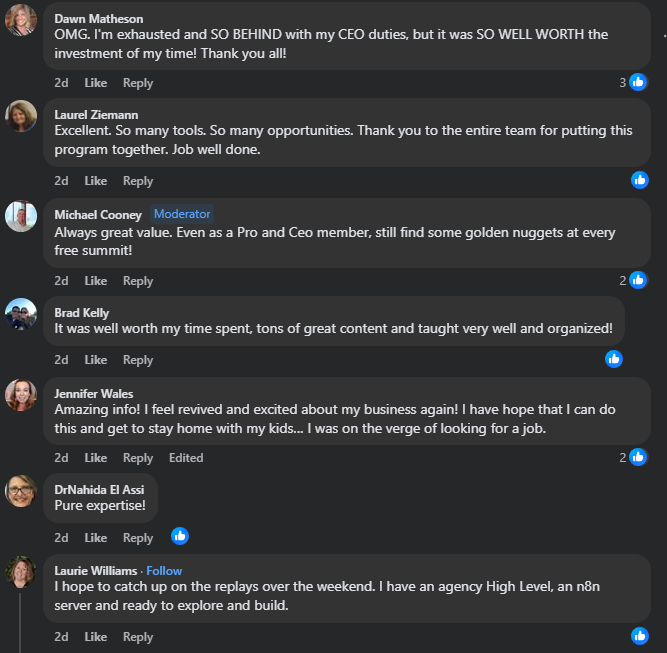Reply to Laurie Williams's comment
Viewport: 667px width, 653px height.
(x=138, y=637)
